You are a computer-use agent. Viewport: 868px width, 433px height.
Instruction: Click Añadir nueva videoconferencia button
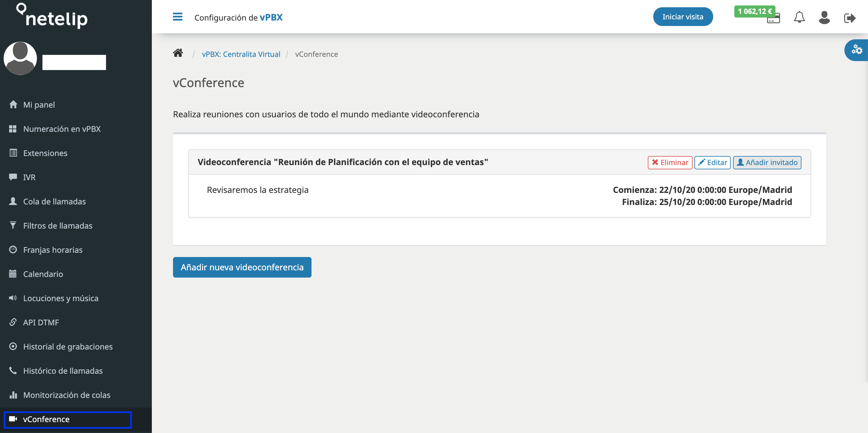[x=243, y=267]
